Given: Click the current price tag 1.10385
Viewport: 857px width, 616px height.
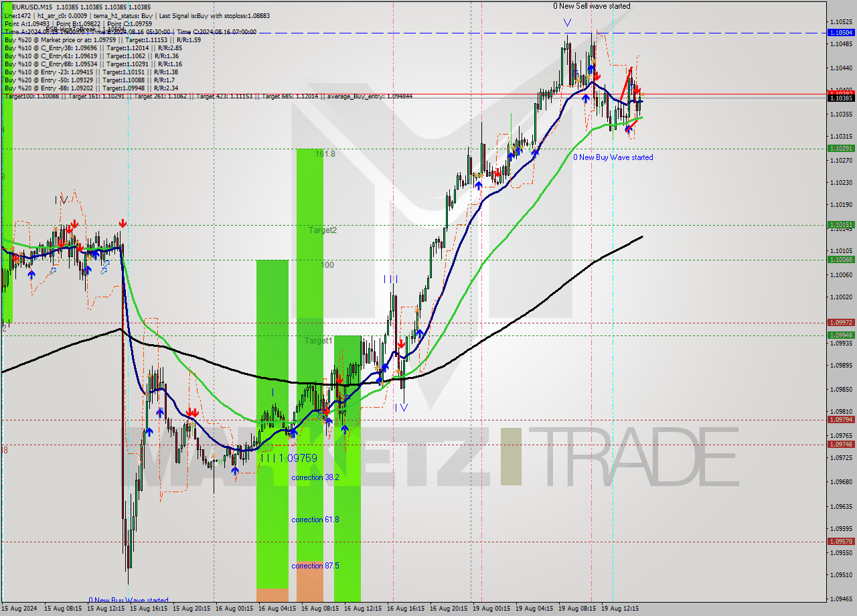Looking at the screenshot, I should tap(841, 98).
